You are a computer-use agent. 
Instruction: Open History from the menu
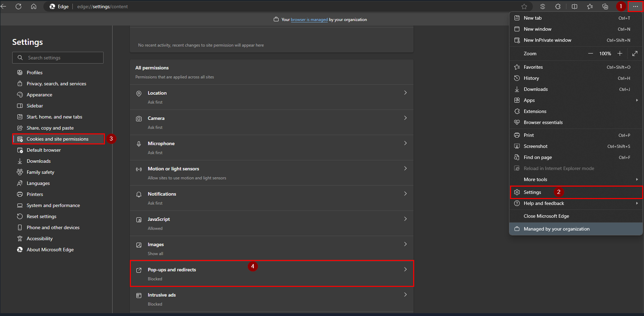click(576, 78)
